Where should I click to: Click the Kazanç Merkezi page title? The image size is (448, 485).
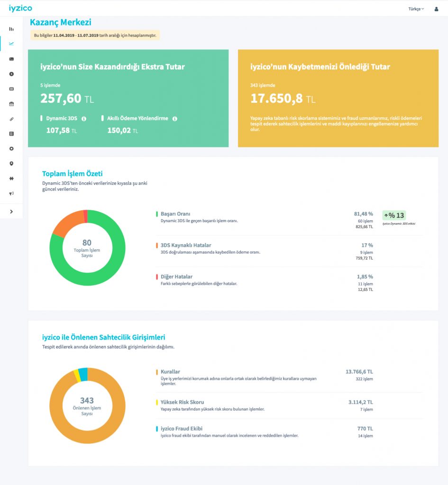60,22
